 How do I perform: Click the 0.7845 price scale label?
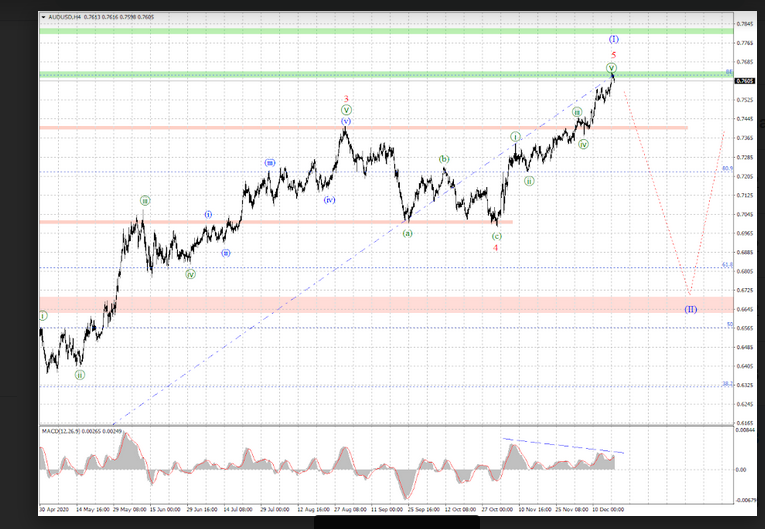pyautogui.click(x=743, y=24)
